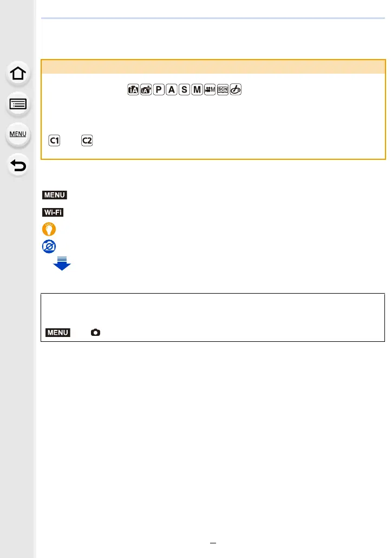Image resolution: width=392 pixels, height=558 pixels.
Task: Go back with the return arrow icon
Action: click(18, 165)
